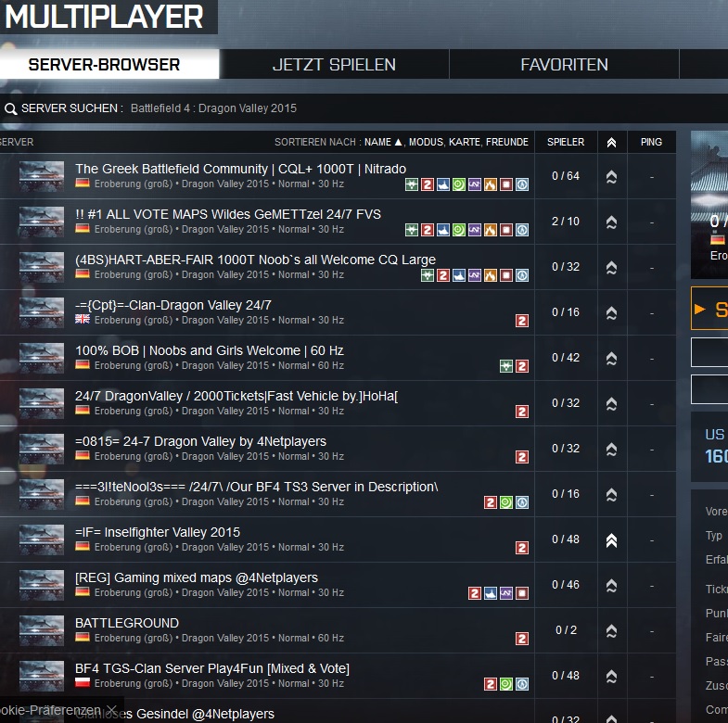Select ===3l!teNool3s=== server name

point(257,487)
